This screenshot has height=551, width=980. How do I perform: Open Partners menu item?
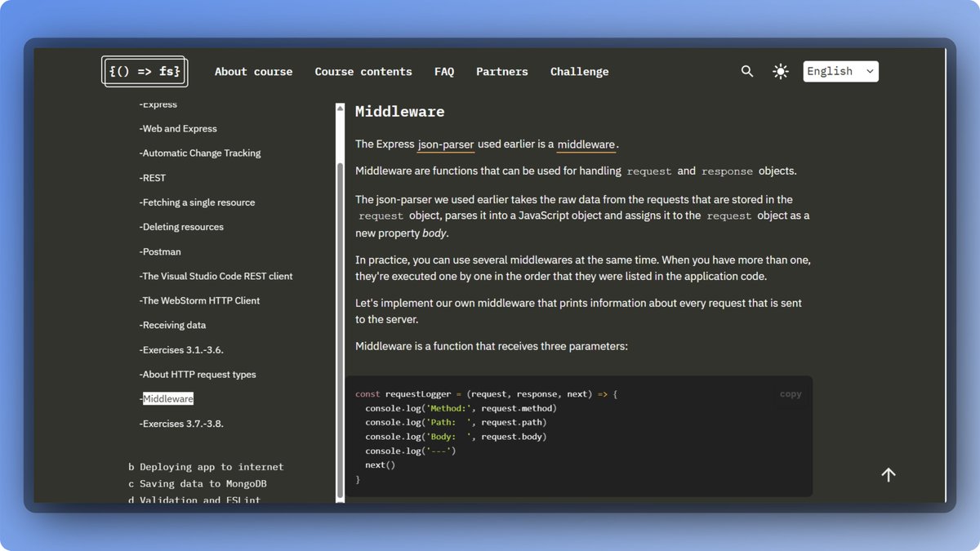pos(502,71)
